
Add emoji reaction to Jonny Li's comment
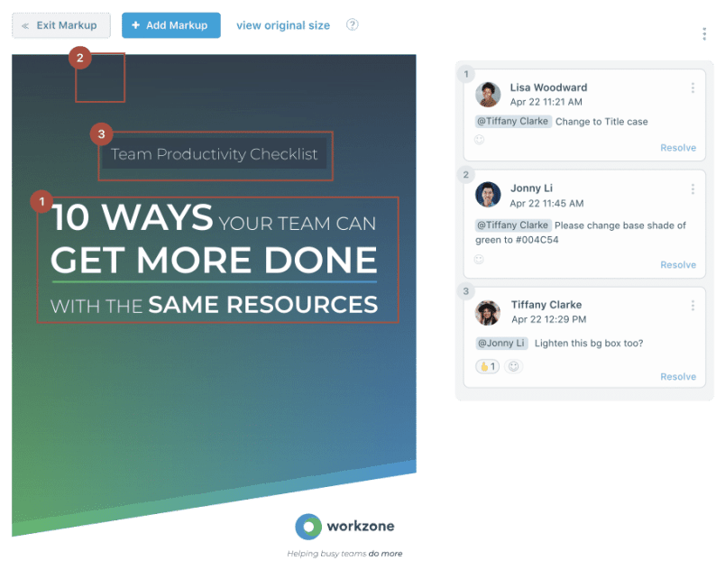point(480,259)
